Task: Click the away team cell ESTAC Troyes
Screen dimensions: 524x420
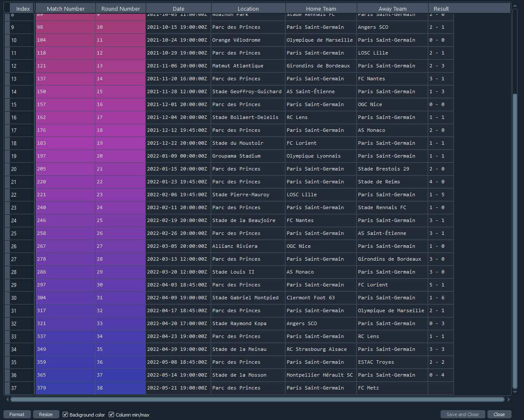Action: (392, 362)
